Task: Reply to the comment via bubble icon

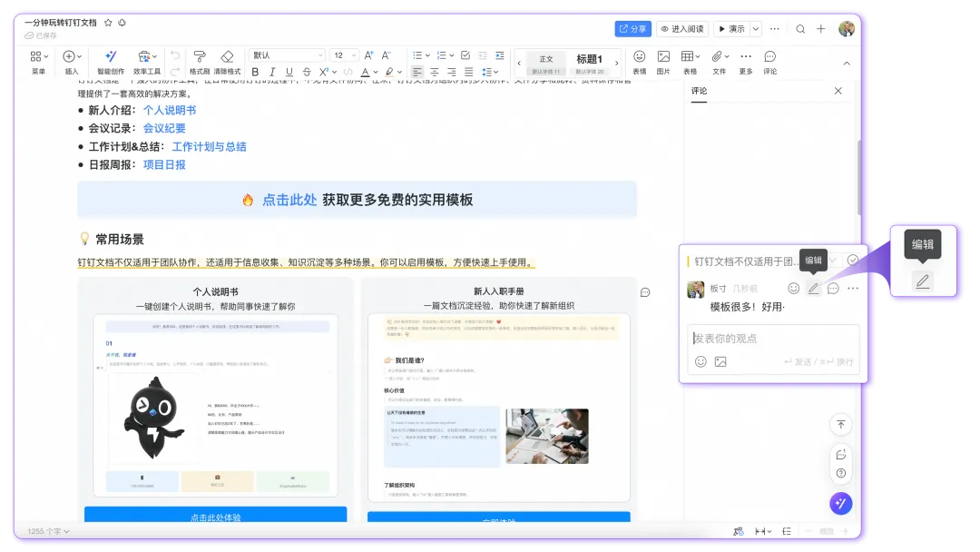Action: (833, 288)
